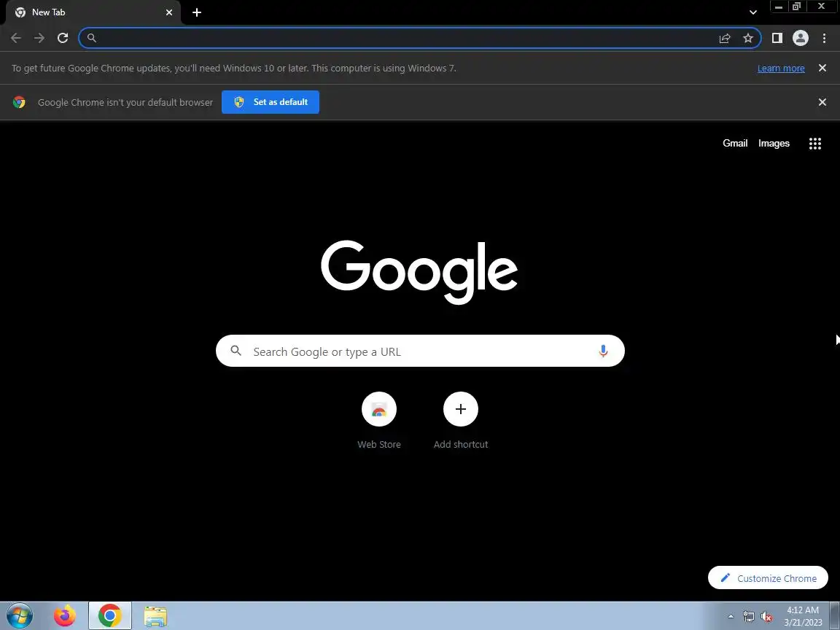
Task: Open the Web Store shortcut
Action: pos(378,421)
